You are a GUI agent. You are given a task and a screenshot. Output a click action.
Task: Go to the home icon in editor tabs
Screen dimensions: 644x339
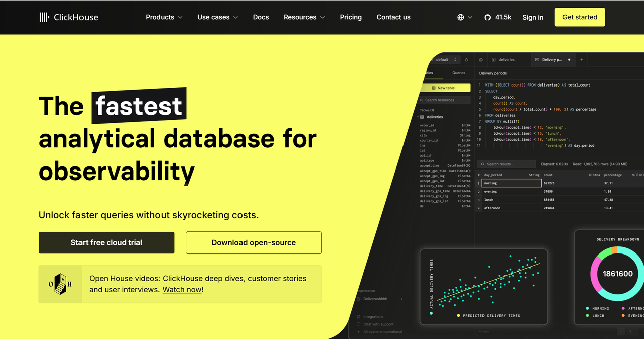tap(481, 60)
